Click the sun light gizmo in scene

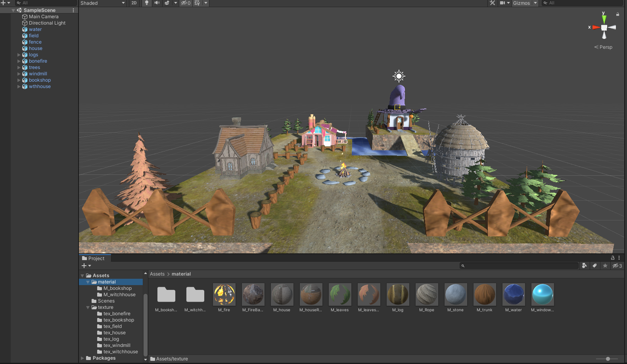(399, 76)
